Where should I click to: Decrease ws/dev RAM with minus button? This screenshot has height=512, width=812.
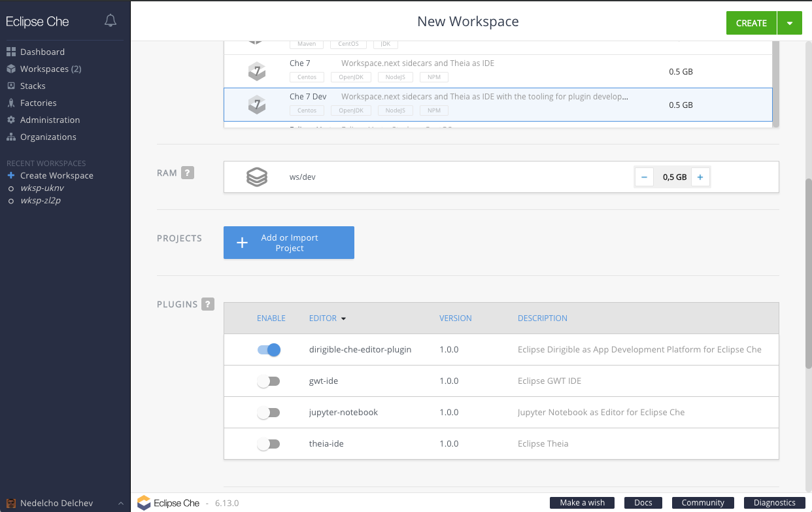pos(644,177)
